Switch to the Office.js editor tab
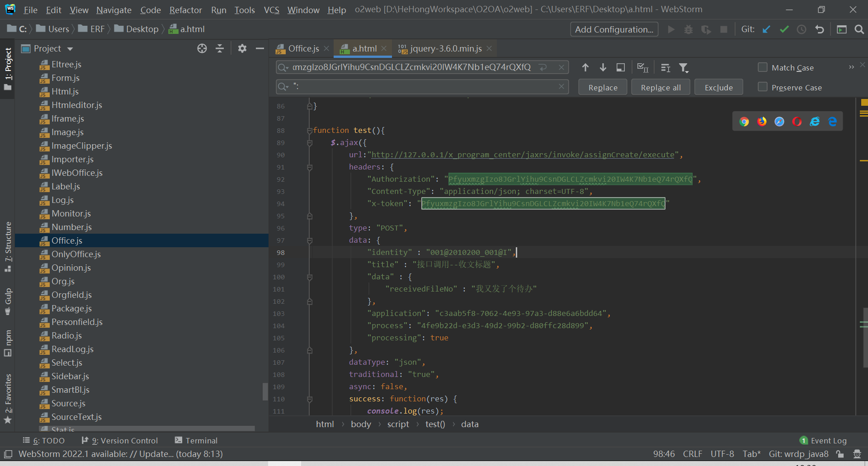This screenshot has height=466, width=868. tap(303, 48)
